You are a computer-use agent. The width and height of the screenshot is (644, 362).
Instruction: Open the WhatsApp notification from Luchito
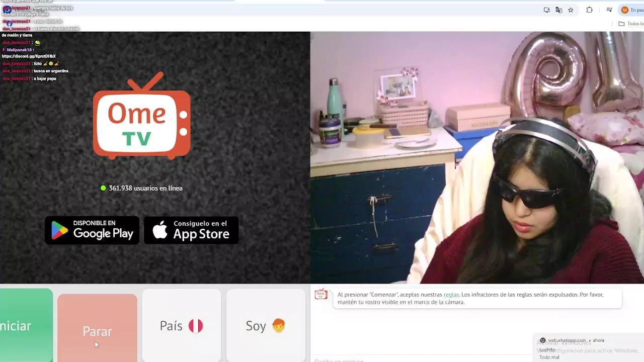589,348
